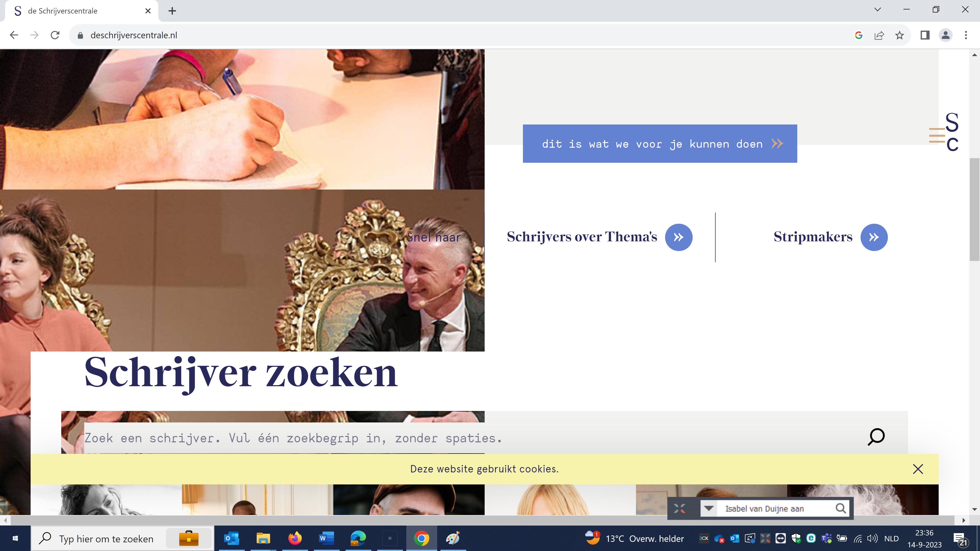Open the Stripmakers link

[x=813, y=236]
